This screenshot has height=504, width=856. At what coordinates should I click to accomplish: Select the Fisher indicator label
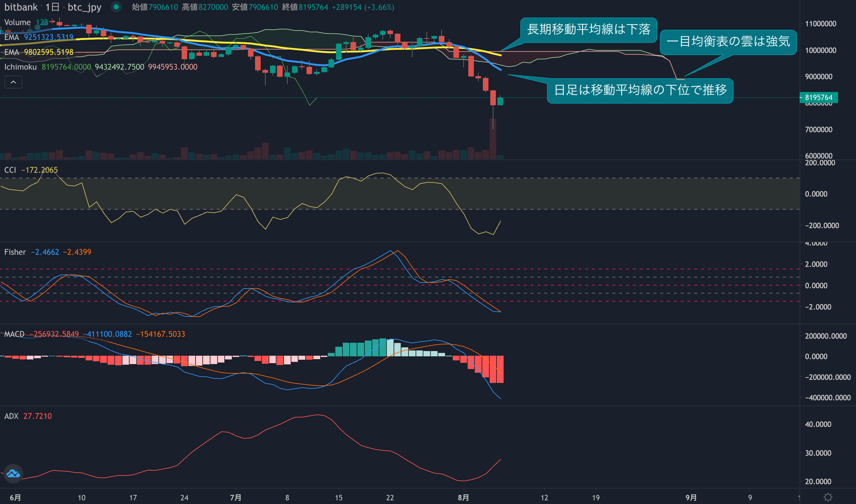click(15, 252)
